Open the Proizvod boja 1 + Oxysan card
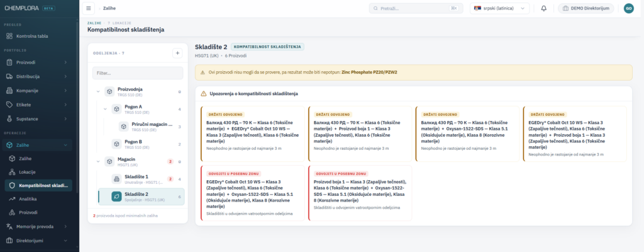The image size is (644, 252). (x=360, y=193)
